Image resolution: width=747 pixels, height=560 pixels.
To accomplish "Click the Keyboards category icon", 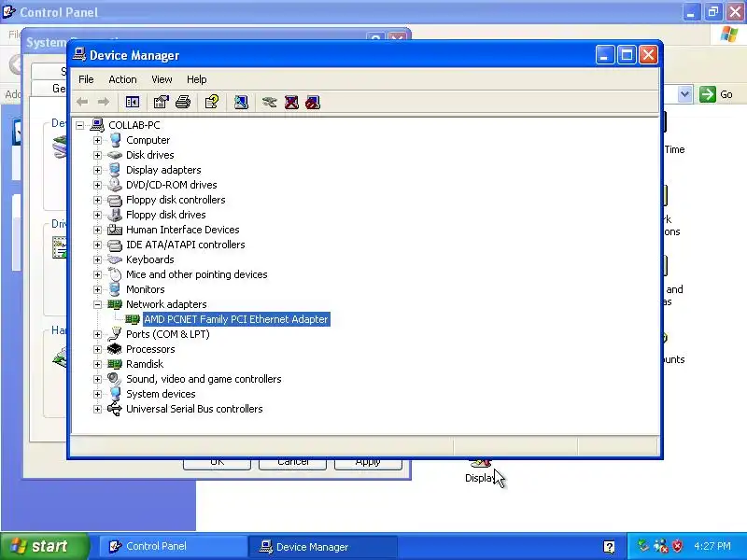I will pyautogui.click(x=115, y=259).
